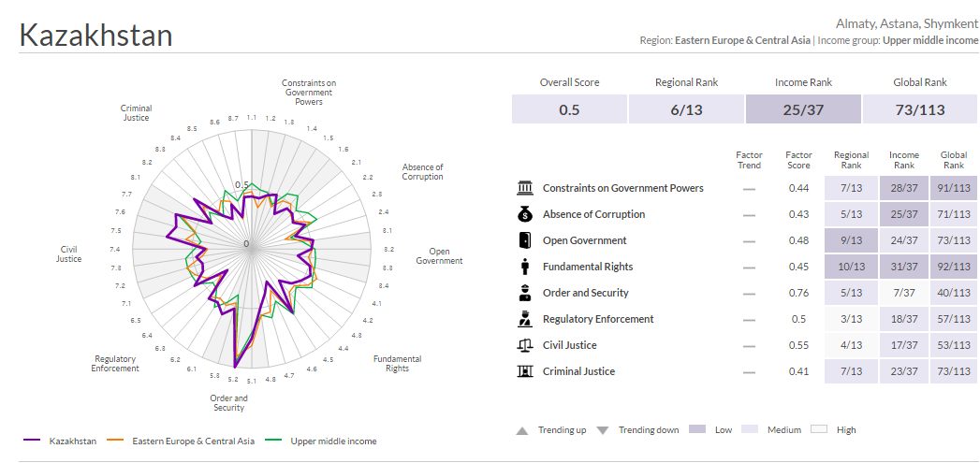Click the factor score 0.55 for Civil Justice
This screenshot has height=463, width=980.
coord(798,345)
